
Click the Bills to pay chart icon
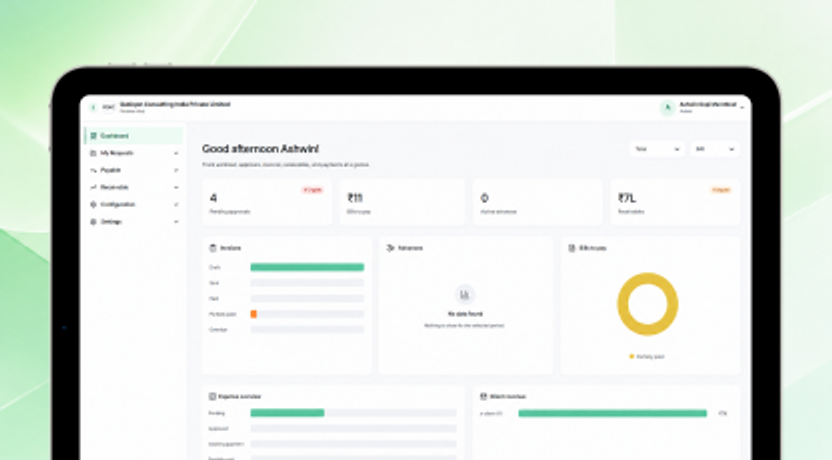572,248
